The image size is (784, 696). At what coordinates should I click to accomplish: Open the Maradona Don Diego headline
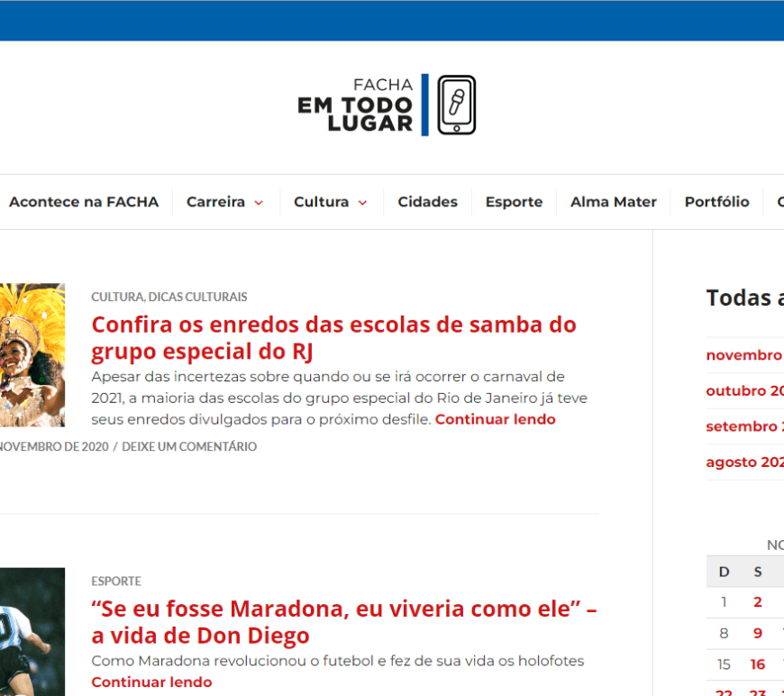pyautogui.click(x=342, y=621)
